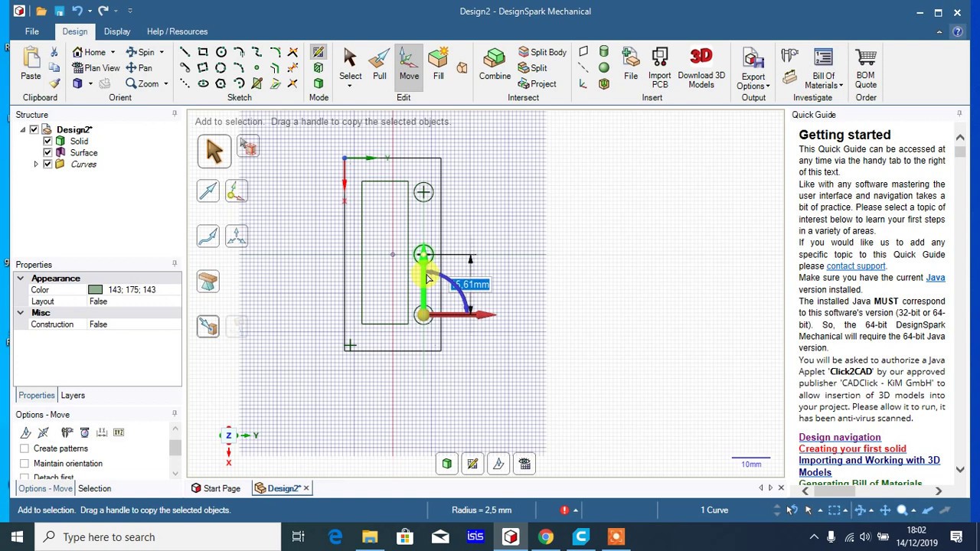Choose the Fill tool
Viewport: 980px width, 551px height.
[x=438, y=64]
